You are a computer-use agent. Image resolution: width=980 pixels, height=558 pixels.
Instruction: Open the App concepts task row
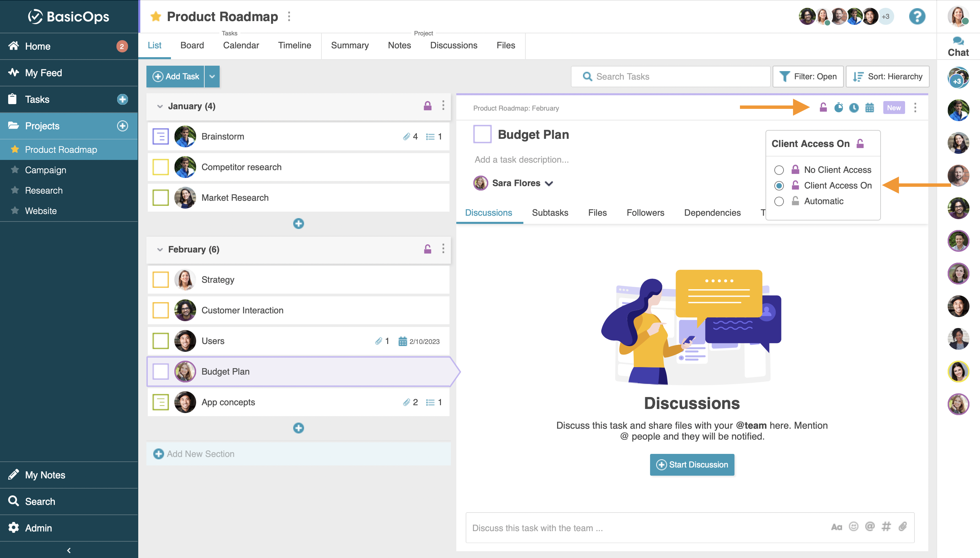pos(298,403)
